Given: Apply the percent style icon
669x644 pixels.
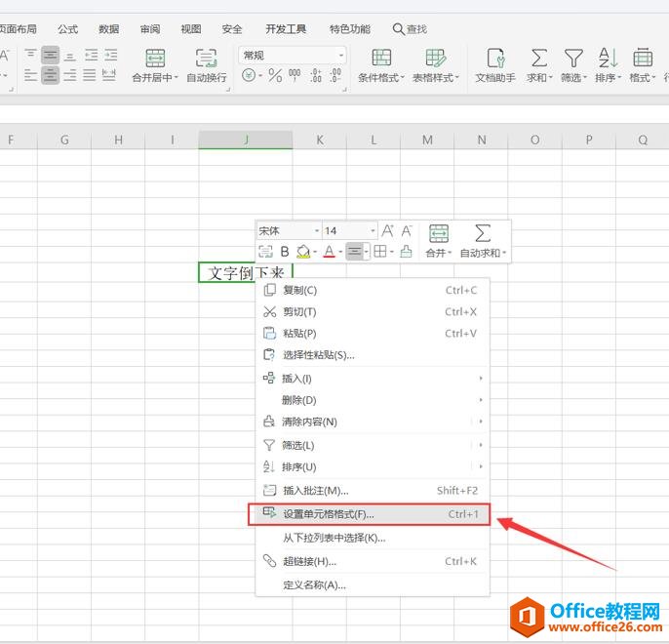Looking at the screenshot, I should [x=275, y=75].
